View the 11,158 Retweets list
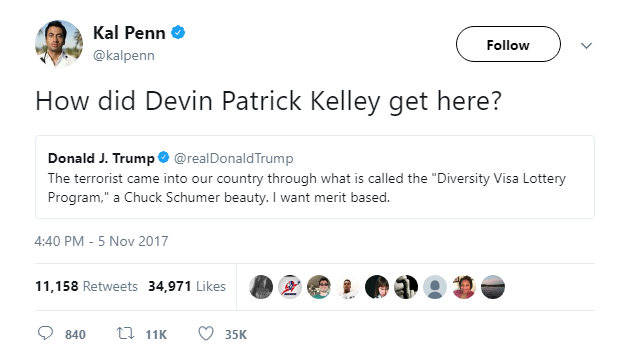The height and width of the screenshot is (364, 621). [x=86, y=286]
